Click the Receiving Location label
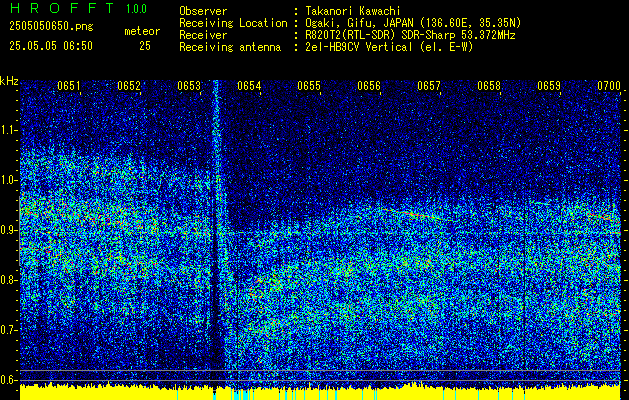This screenshot has height=400, width=629. [233, 23]
